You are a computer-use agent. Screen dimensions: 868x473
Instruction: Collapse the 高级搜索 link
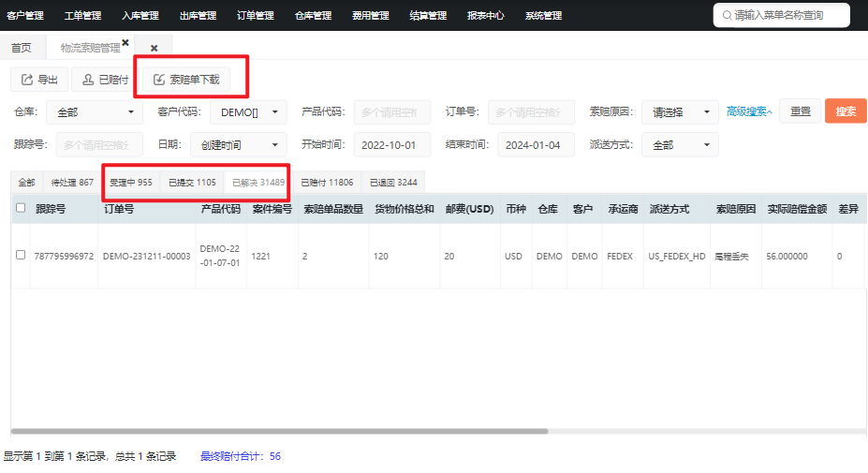click(749, 111)
